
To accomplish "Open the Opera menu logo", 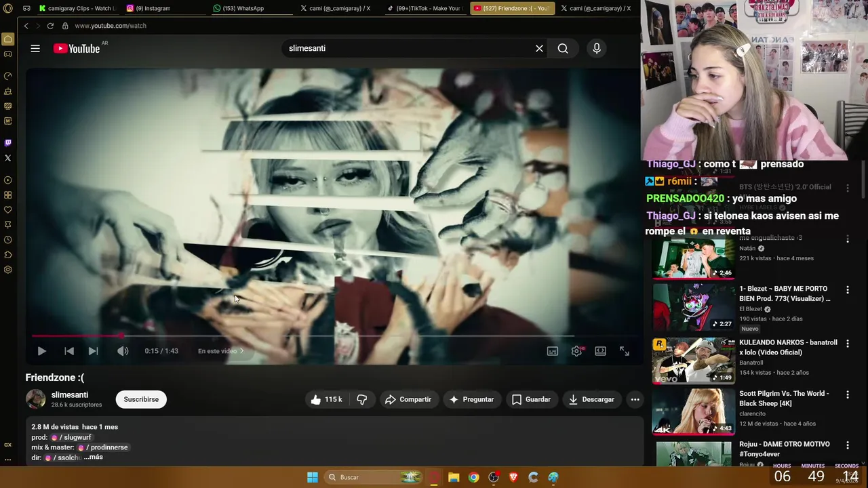I will [8, 8].
